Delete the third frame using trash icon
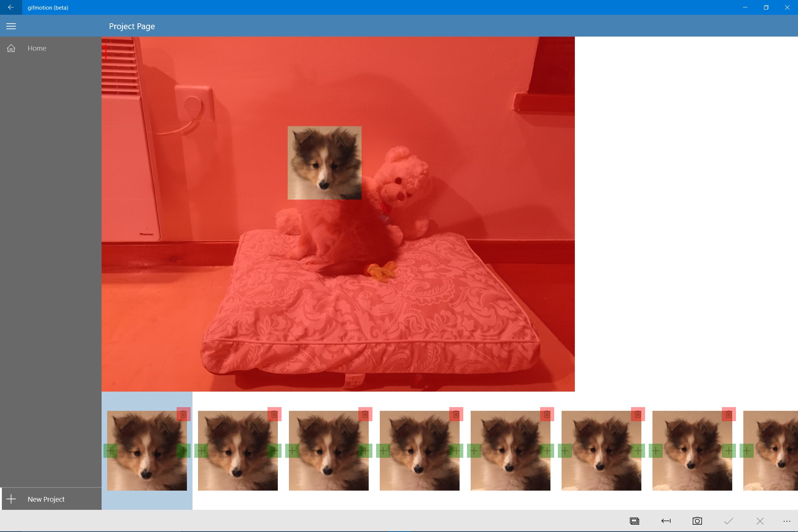The width and height of the screenshot is (798, 532). click(x=365, y=414)
